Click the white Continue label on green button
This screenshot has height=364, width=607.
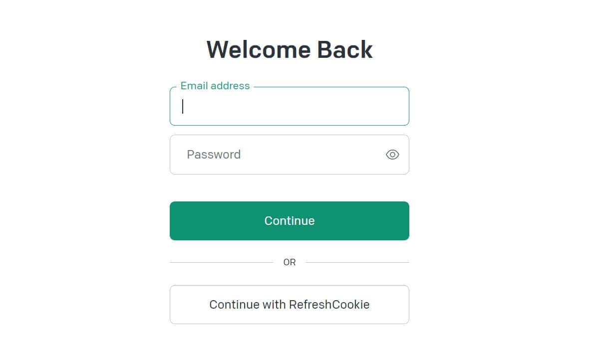pyautogui.click(x=290, y=221)
